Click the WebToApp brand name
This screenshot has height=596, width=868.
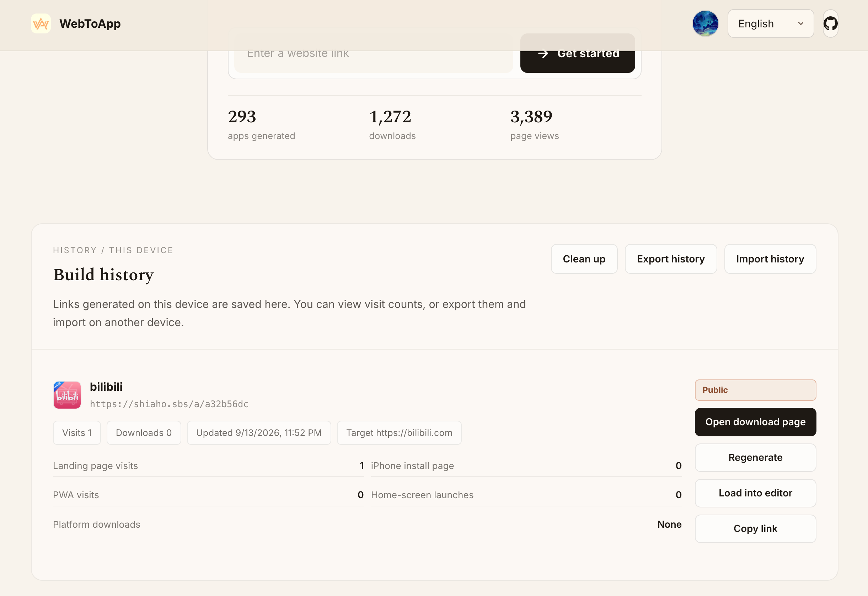tap(90, 23)
